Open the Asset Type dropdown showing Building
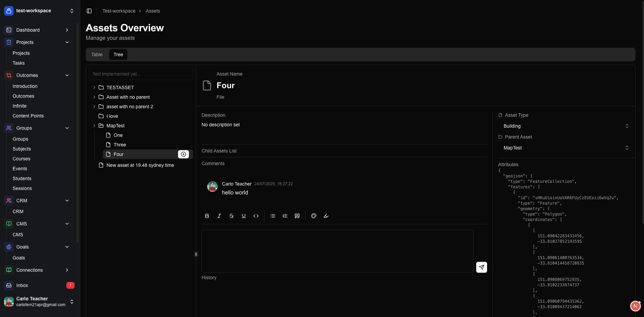This screenshot has width=644, height=317. [565, 126]
